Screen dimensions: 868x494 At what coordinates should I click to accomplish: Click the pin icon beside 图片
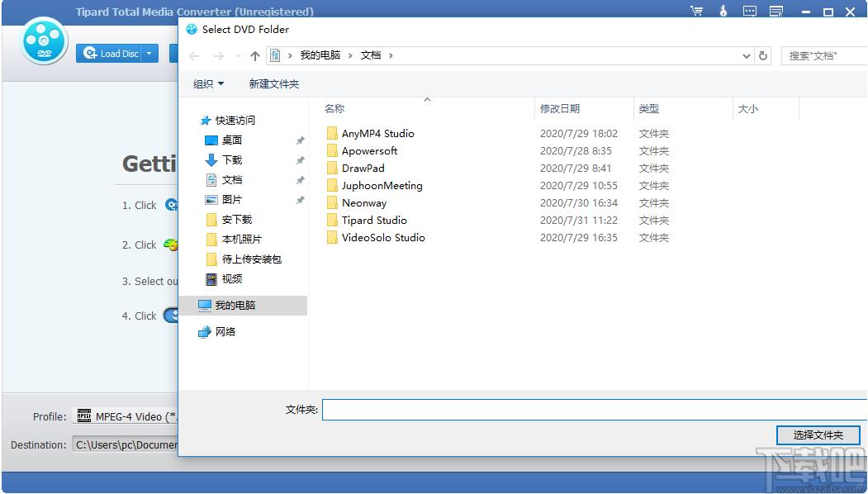[x=300, y=200]
